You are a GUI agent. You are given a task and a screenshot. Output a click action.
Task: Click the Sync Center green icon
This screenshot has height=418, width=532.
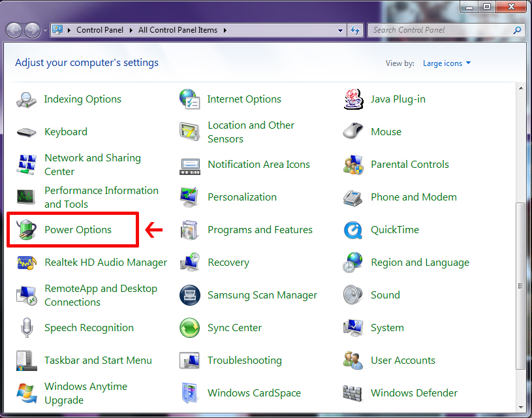(x=190, y=328)
